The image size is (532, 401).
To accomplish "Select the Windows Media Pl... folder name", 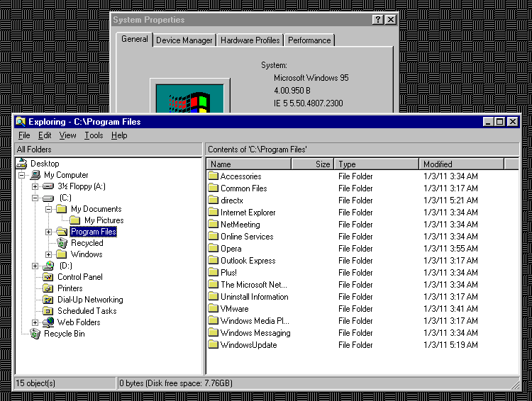I will [255, 321].
